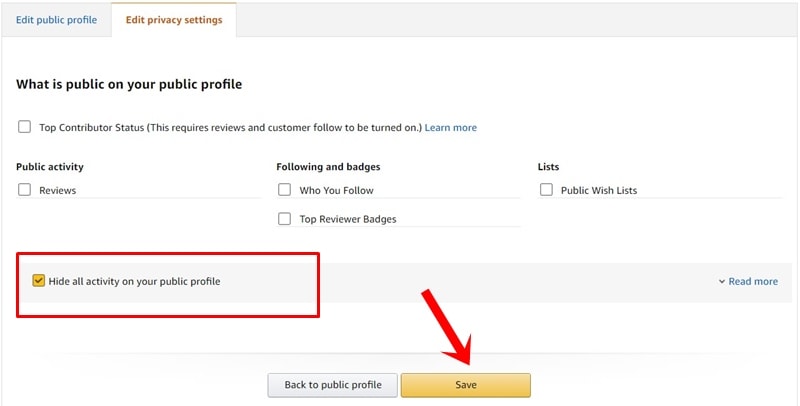Viewport: 800px width, 406px height.
Task: Click the Save button
Action: coord(466,385)
